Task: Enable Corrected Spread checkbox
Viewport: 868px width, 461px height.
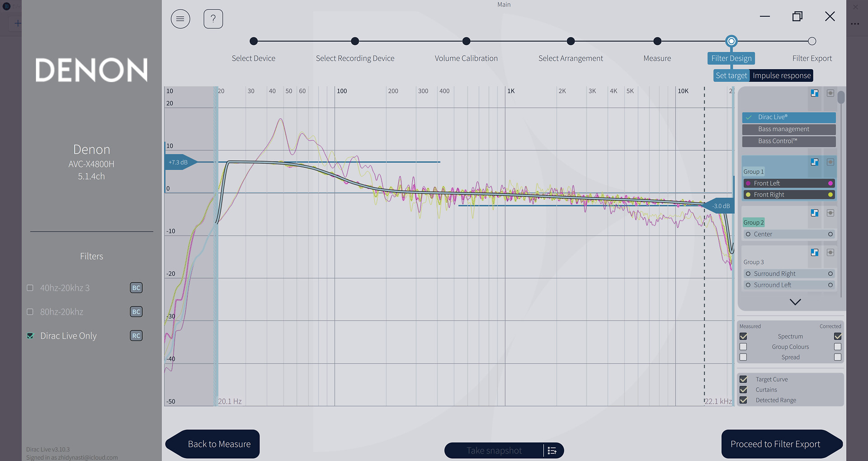Action: pos(838,357)
